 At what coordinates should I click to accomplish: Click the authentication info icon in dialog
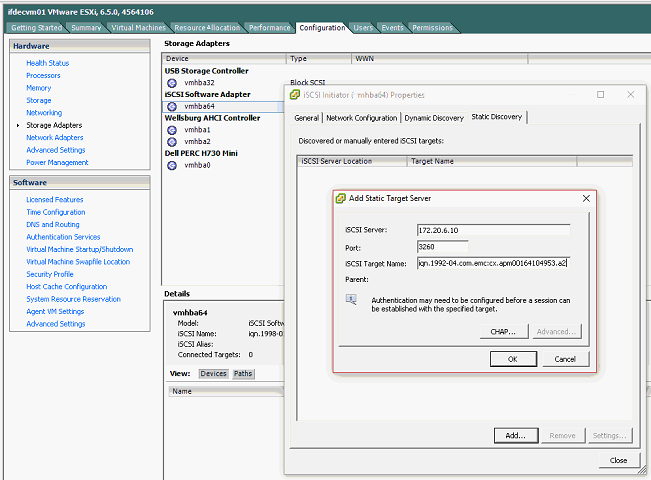pos(352,299)
